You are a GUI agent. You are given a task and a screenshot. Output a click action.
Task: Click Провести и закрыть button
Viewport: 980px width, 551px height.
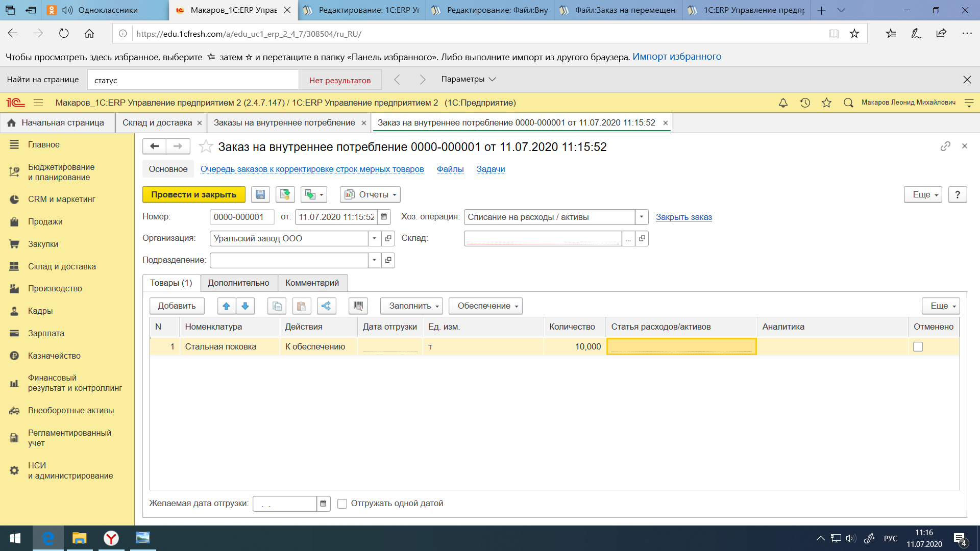click(x=193, y=194)
